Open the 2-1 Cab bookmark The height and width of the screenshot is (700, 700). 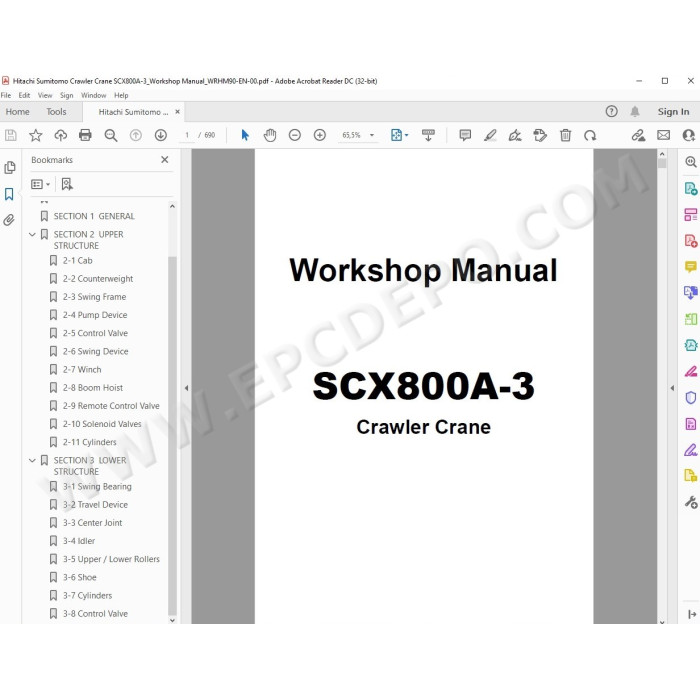pos(78,261)
